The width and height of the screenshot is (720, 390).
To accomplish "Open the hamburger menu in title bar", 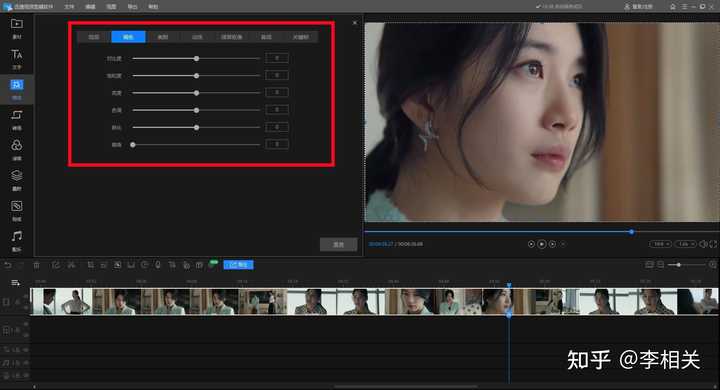I will pos(684,6).
